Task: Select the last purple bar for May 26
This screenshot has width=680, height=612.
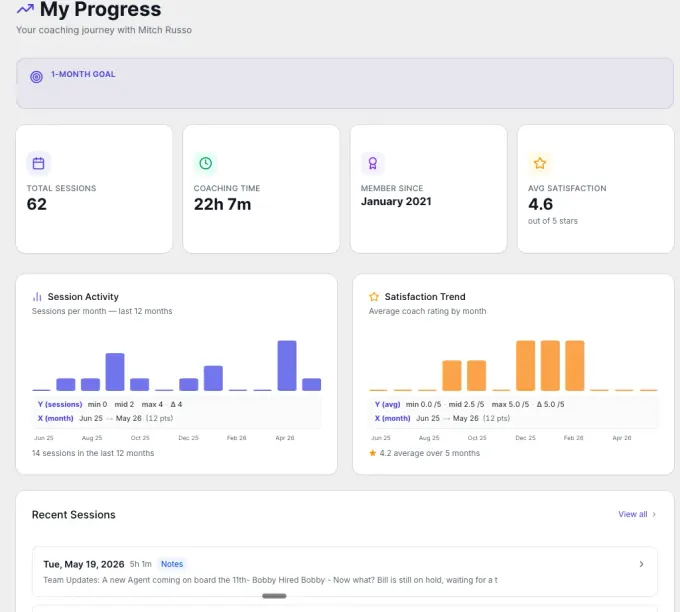Action: 311,384
